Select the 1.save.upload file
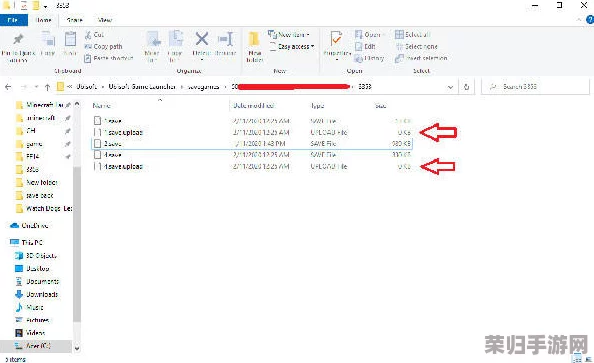The width and height of the screenshot is (594, 363). click(x=252, y=132)
